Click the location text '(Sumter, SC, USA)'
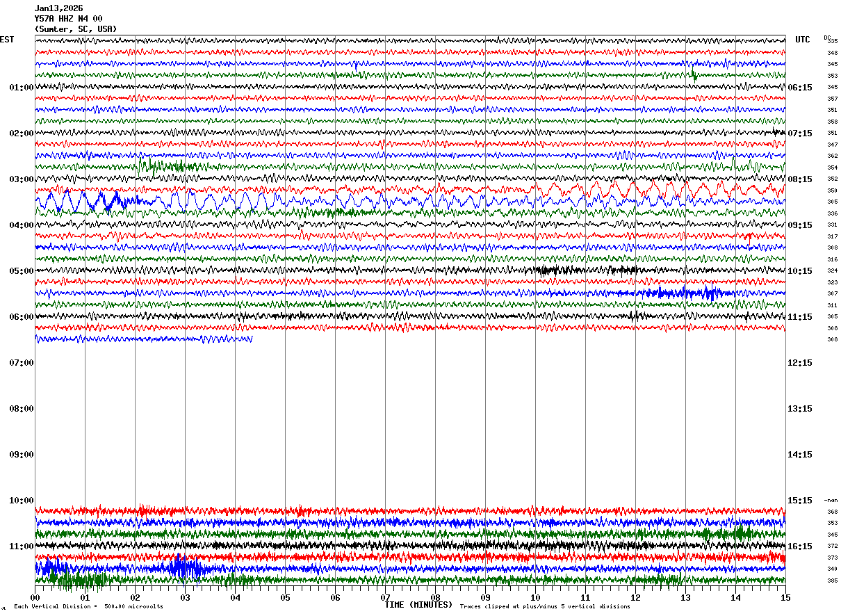Screen dimensions: 841x616 coord(76,29)
